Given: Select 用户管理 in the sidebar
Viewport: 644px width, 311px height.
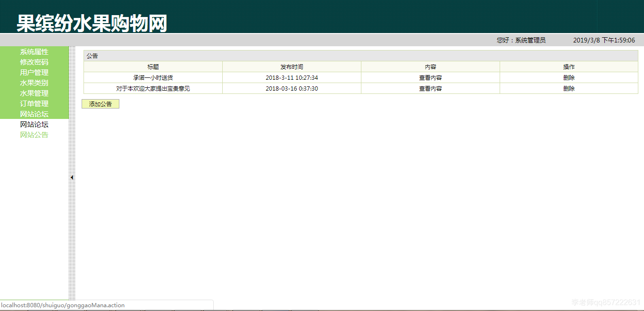Looking at the screenshot, I should click(33, 72).
